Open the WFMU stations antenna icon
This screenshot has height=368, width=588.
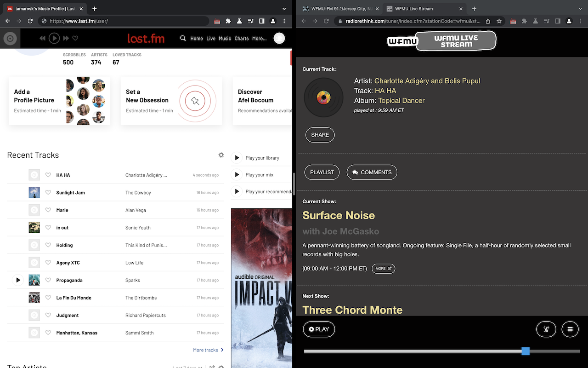(x=546, y=329)
